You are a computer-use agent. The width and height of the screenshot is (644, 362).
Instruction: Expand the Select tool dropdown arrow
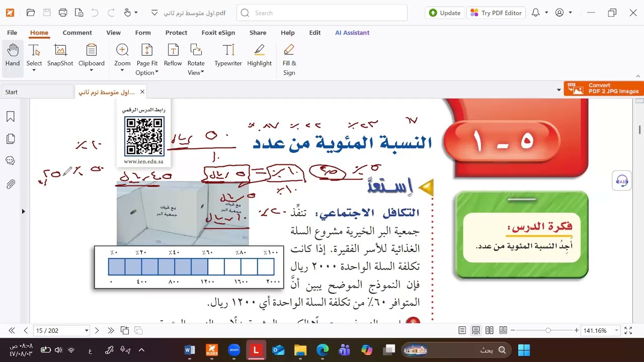click(x=34, y=70)
